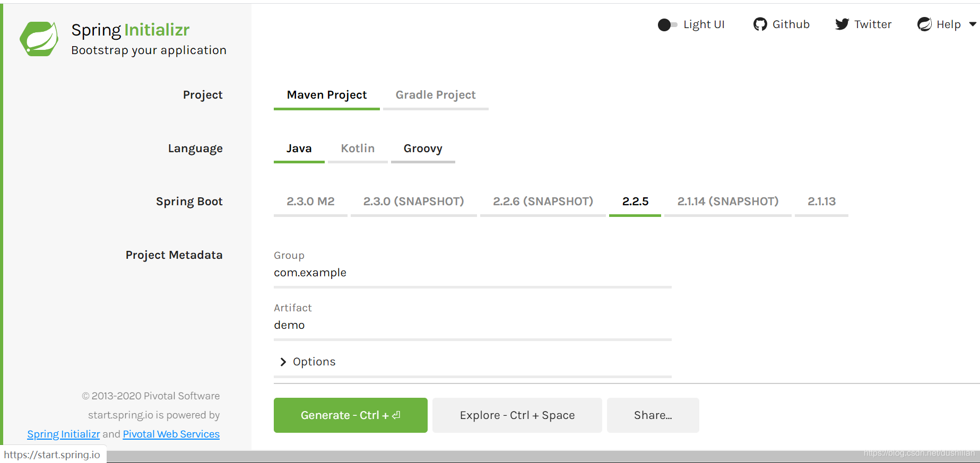Choose Java as the language
This screenshot has width=980, height=463.
point(299,149)
